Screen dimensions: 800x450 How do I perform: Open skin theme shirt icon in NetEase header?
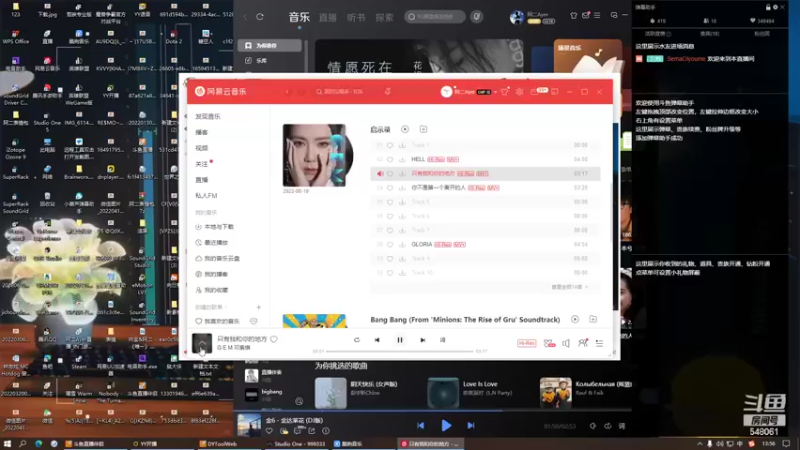pyautogui.click(x=505, y=92)
